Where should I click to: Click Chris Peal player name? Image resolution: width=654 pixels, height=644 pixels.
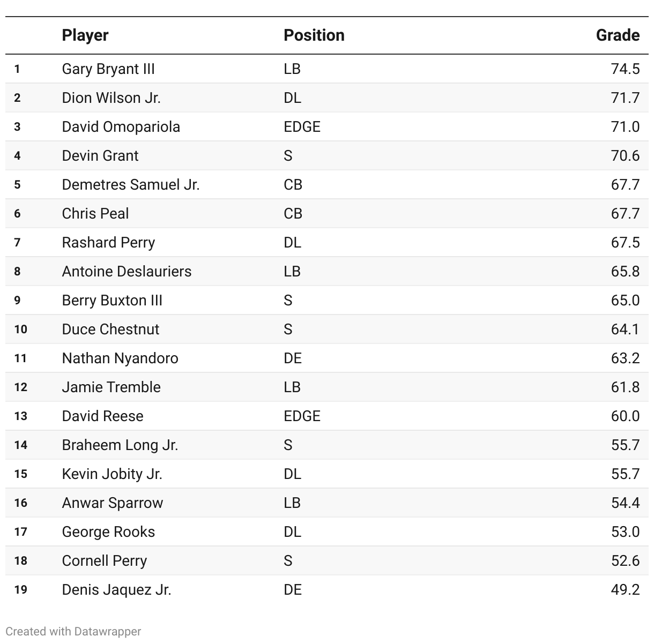(95, 214)
